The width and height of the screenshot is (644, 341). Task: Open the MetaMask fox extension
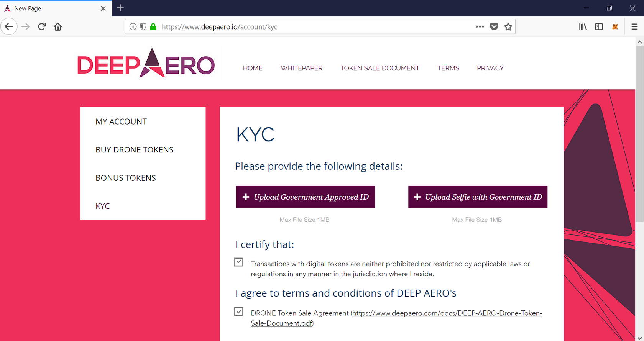(x=615, y=27)
